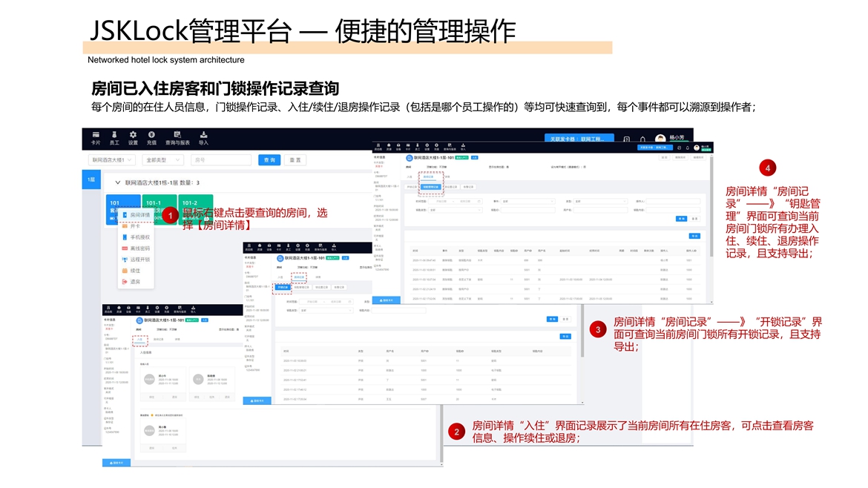Screen dimensions: 868x488
Task: Open the 卡片 (Card) toolbar icon
Action: tap(96, 138)
